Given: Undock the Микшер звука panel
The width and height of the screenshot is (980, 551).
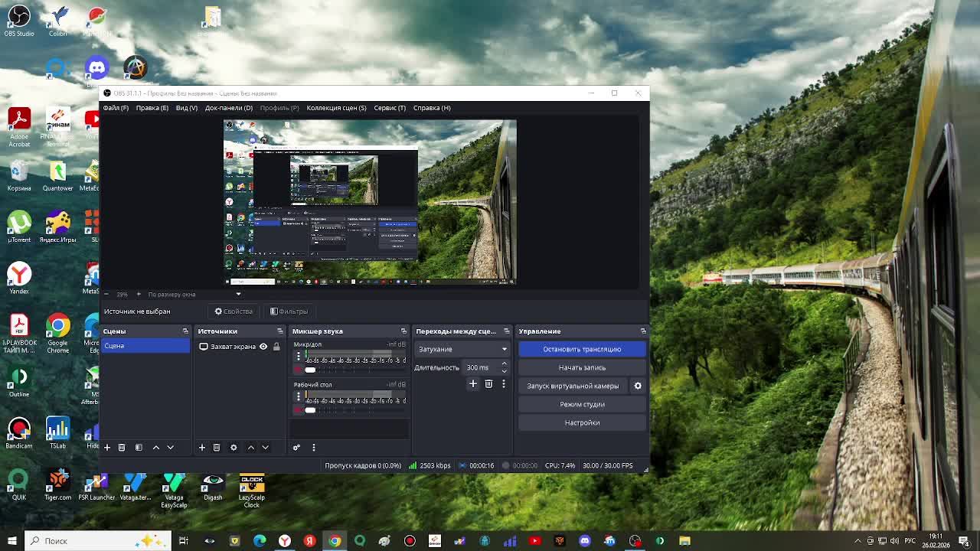Looking at the screenshot, I should pos(403,331).
